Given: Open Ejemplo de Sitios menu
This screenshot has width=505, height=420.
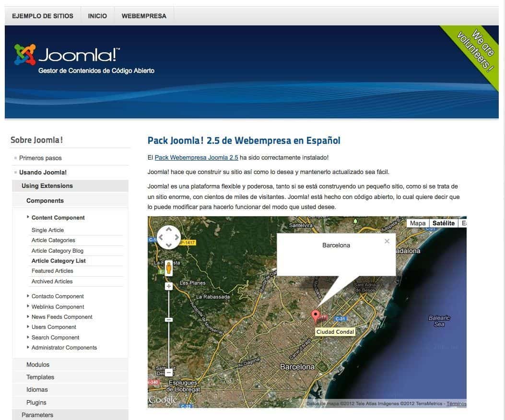Looking at the screenshot, I should (x=43, y=16).
